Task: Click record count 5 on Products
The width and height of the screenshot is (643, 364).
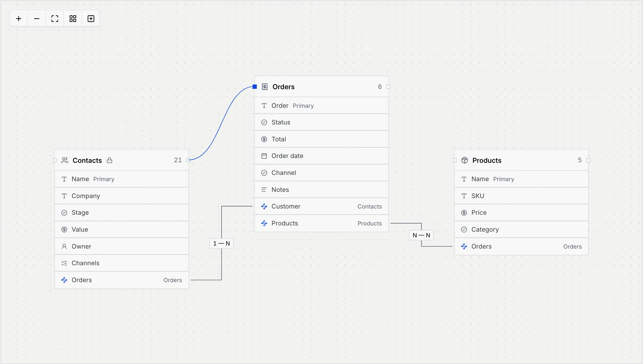Action: click(580, 160)
